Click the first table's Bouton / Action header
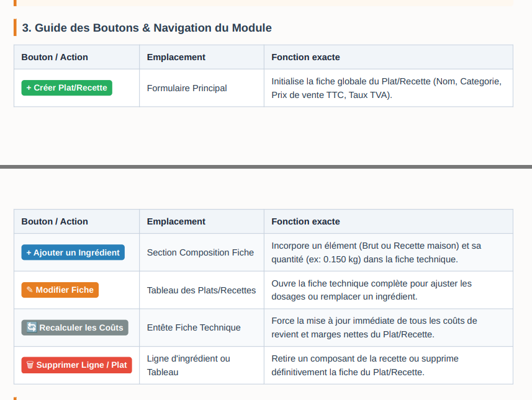The width and height of the screenshot is (532, 400). (55, 57)
